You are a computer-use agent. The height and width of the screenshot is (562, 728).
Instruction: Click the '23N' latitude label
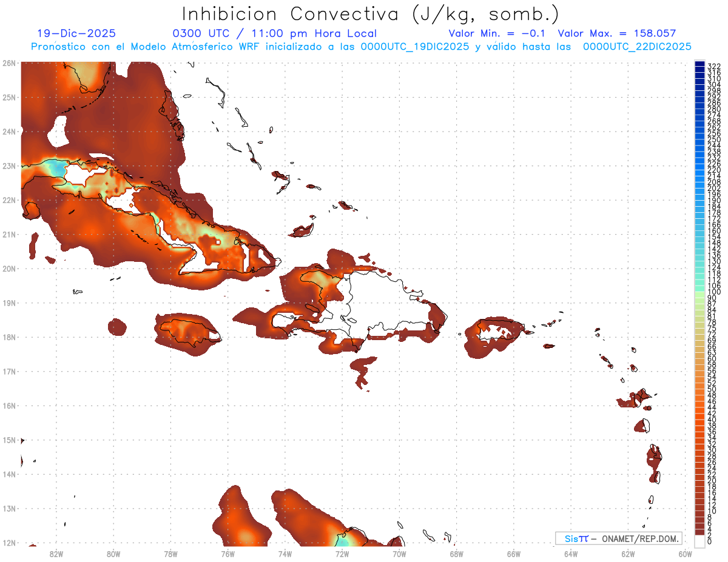pyautogui.click(x=8, y=166)
